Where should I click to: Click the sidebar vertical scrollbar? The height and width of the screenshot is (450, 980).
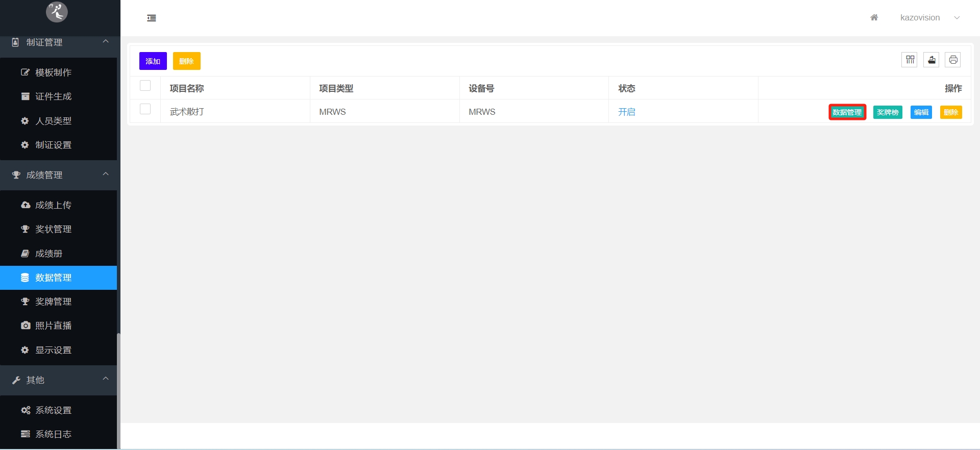click(118, 388)
